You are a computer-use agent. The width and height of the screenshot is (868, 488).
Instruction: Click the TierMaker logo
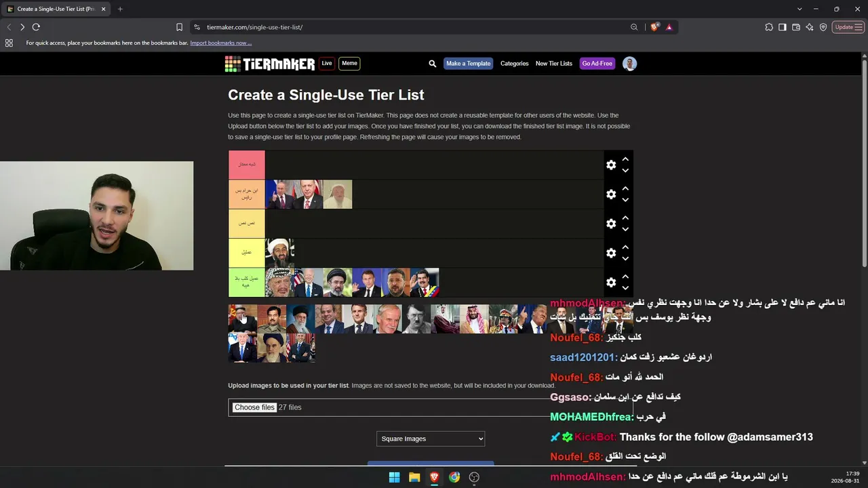click(x=270, y=64)
